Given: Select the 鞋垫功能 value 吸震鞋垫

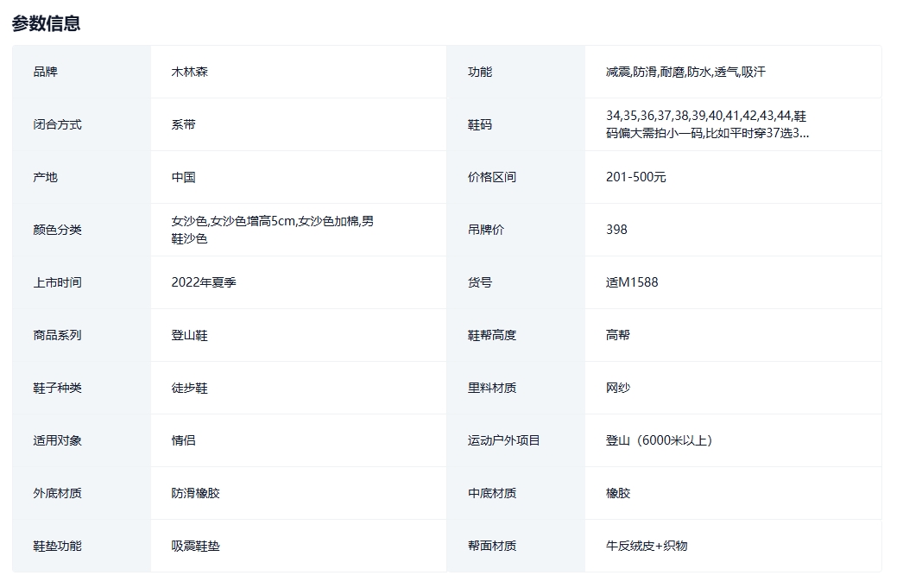Looking at the screenshot, I should pyautogui.click(x=196, y=546).
